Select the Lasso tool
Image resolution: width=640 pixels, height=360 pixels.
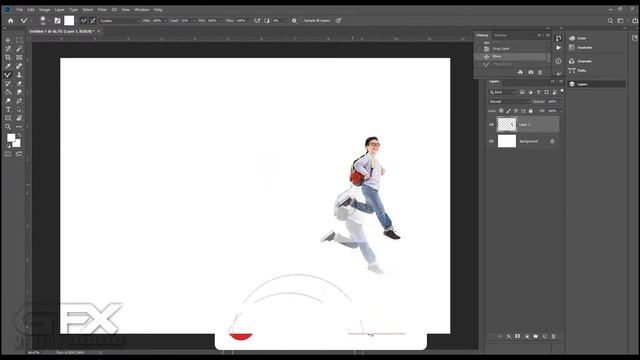[x=8, y=49]
